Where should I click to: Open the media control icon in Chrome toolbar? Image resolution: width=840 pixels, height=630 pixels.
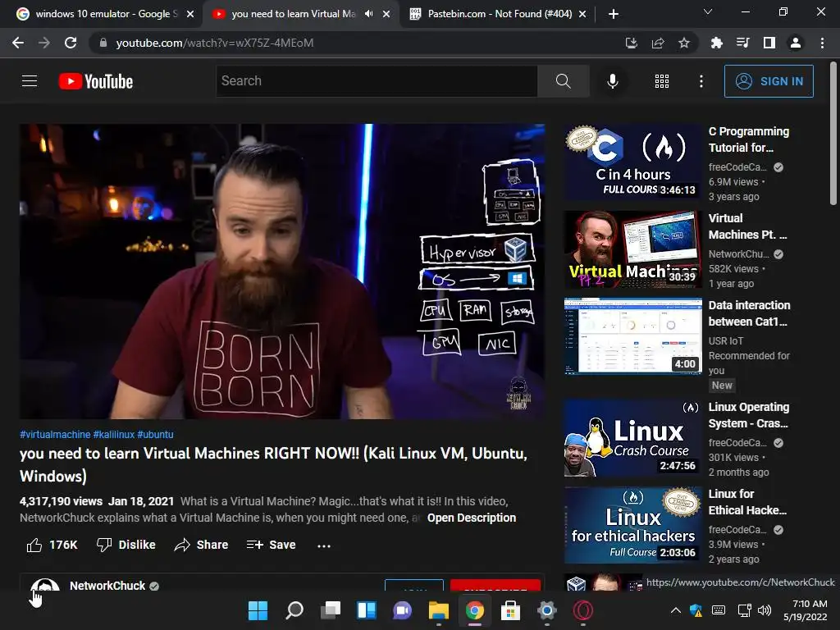(742, 43)
